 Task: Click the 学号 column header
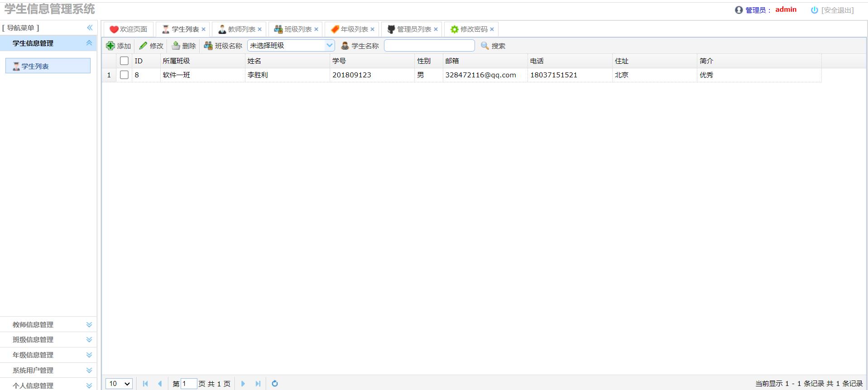pos(372,61)
